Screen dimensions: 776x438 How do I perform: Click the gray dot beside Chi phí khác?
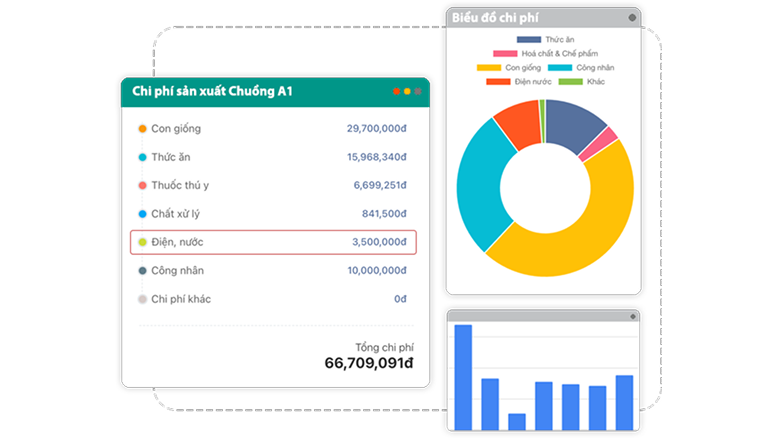click(142, 299)
